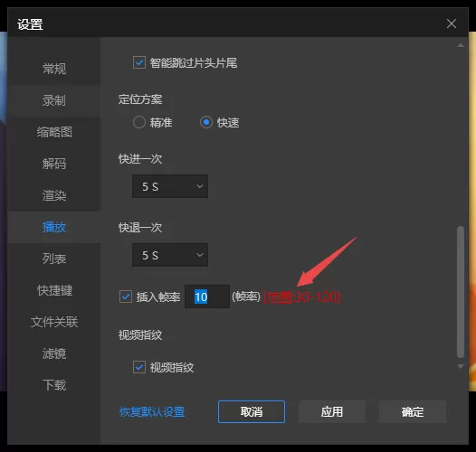The image size is (476, 452).
Task: Open the 下载 settings tab
Action: pos(54,385)
